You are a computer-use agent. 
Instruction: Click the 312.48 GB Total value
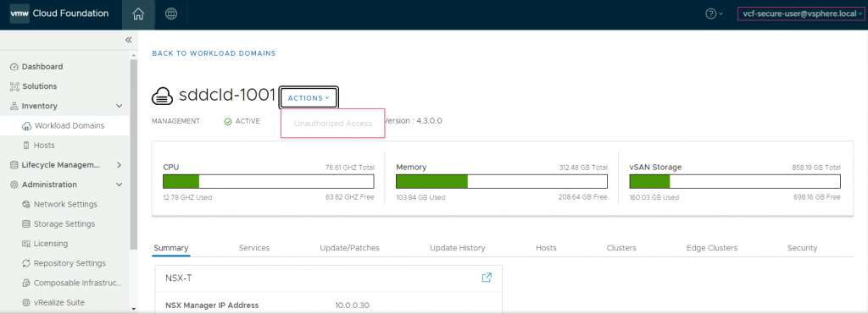click(583, 168)
